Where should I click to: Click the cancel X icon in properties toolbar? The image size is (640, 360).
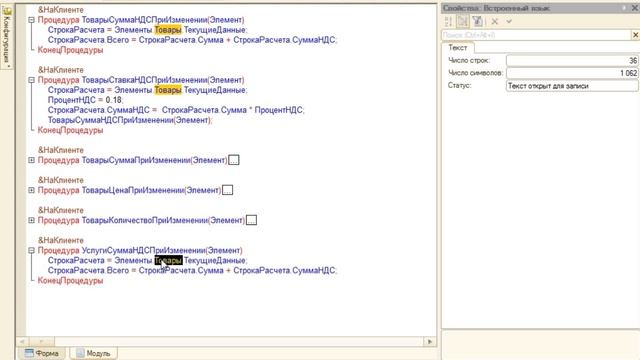tap(495, 21)
